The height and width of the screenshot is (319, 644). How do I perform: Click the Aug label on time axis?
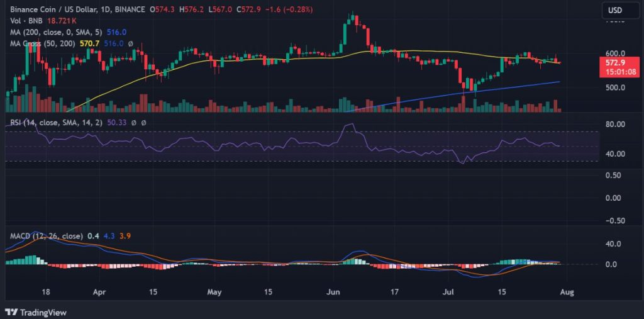tap(567, 293)
